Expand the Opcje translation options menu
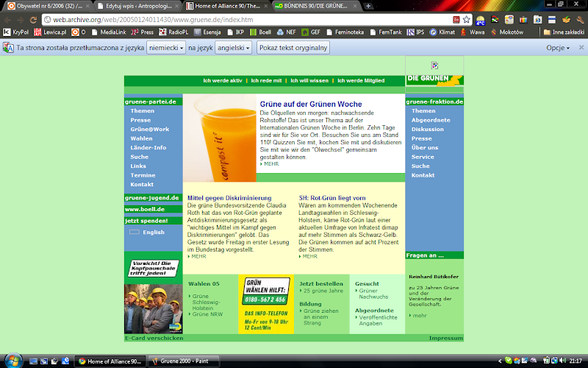This screenshot has height=368, width=588. click(558, 48)
